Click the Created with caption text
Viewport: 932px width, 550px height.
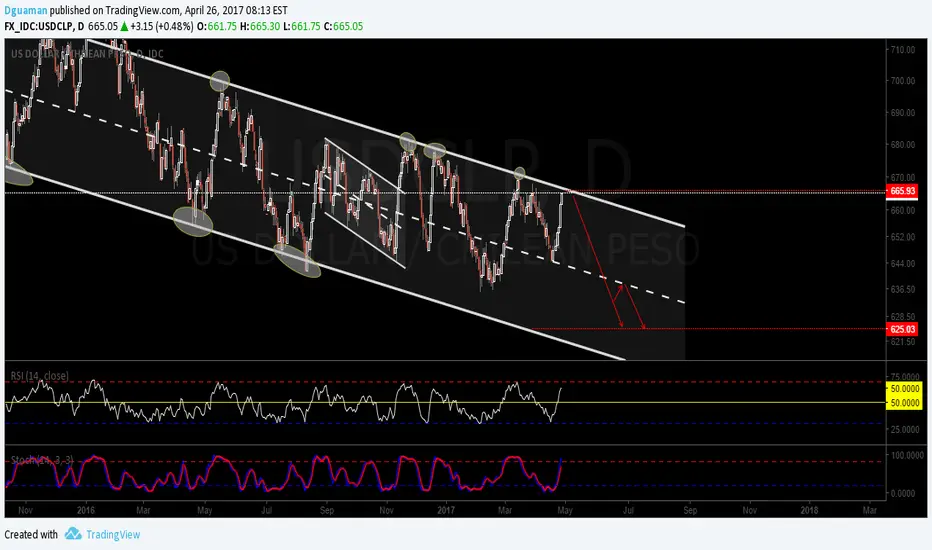pos(31,535)
